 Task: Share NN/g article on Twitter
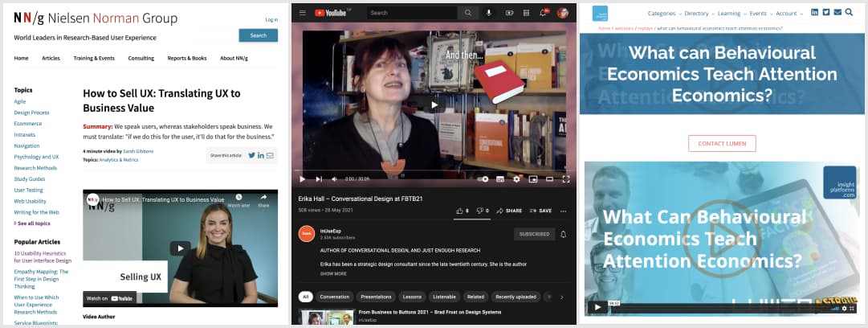pyautogui.click(x=251, y=155)
